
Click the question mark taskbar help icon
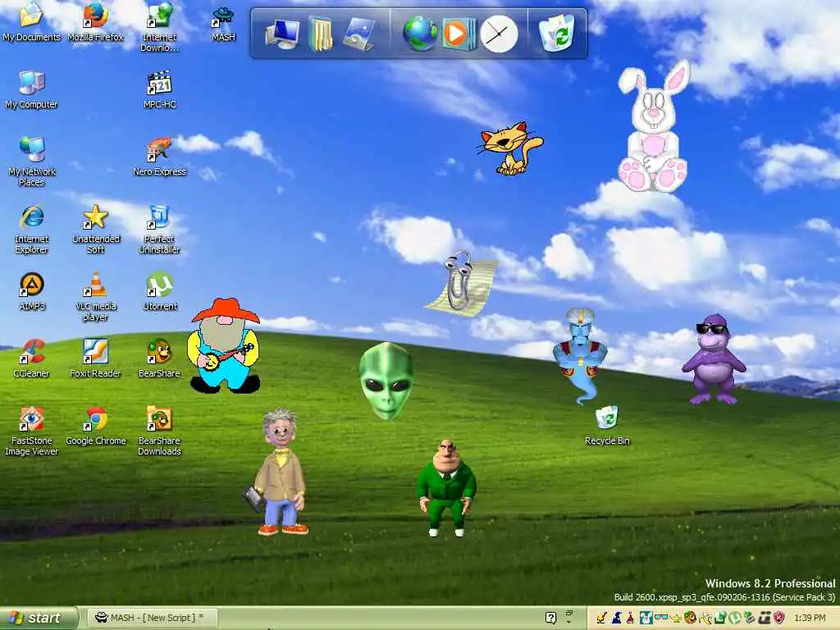550,618
